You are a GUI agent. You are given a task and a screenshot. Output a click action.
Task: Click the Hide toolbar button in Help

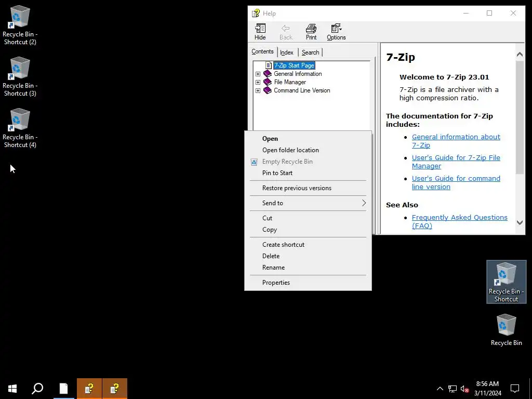click(260, 32)
